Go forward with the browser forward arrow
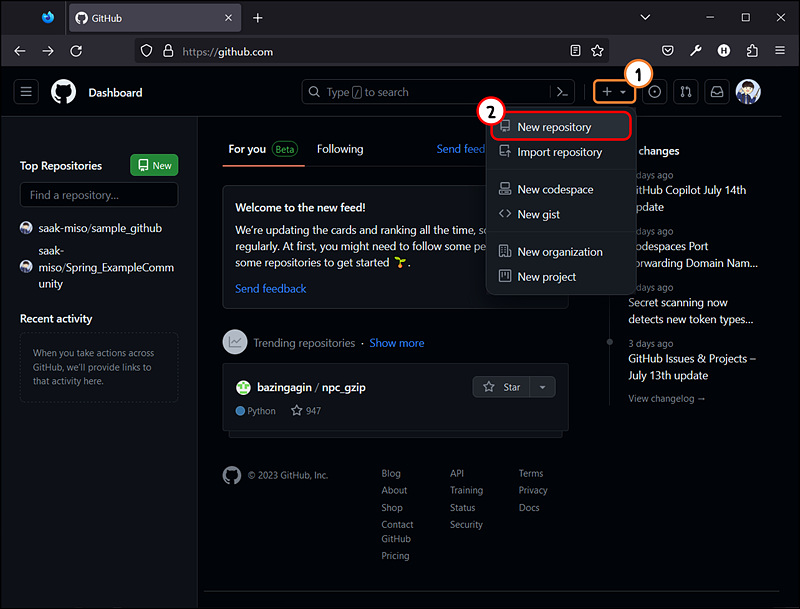800x609 pixels. [x=48, y=51]
